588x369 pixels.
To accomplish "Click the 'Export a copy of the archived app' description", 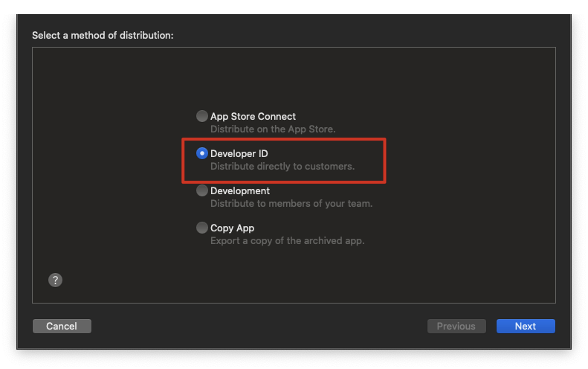I will pyautogui.click(x=287, y=240).
